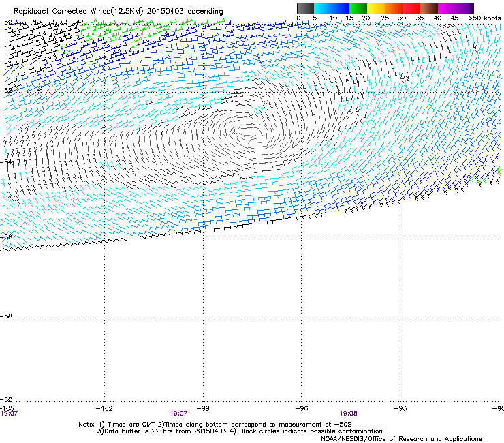Click the dark purple 45-50 knots segment
Image resolution: width=504 pixels, height=443 pixels.
pyautogui.click(x=464, y=8)
